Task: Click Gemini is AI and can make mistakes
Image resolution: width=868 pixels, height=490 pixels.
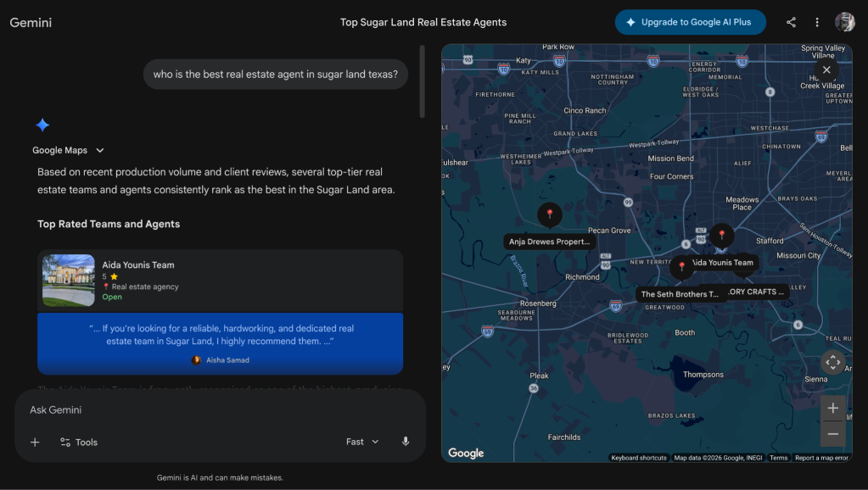Action: click(x=220, y=478)
